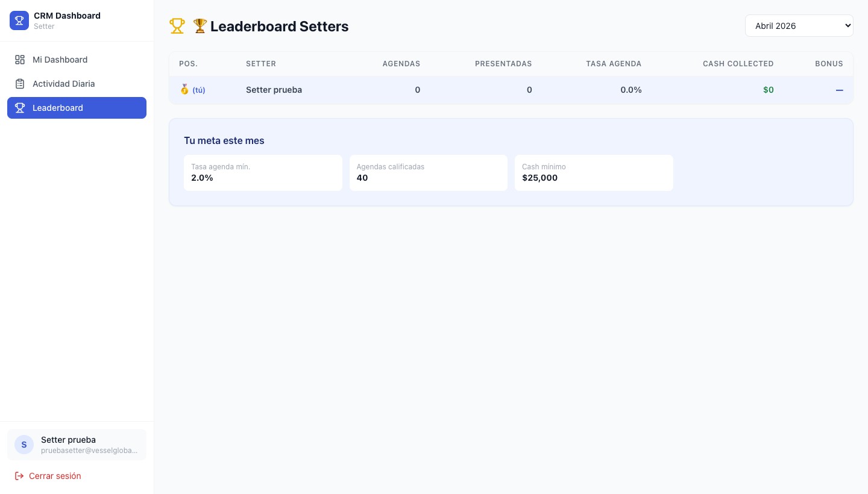Click the gold medal icon in the table row
The image size is (868, 494).
[184, 89]
